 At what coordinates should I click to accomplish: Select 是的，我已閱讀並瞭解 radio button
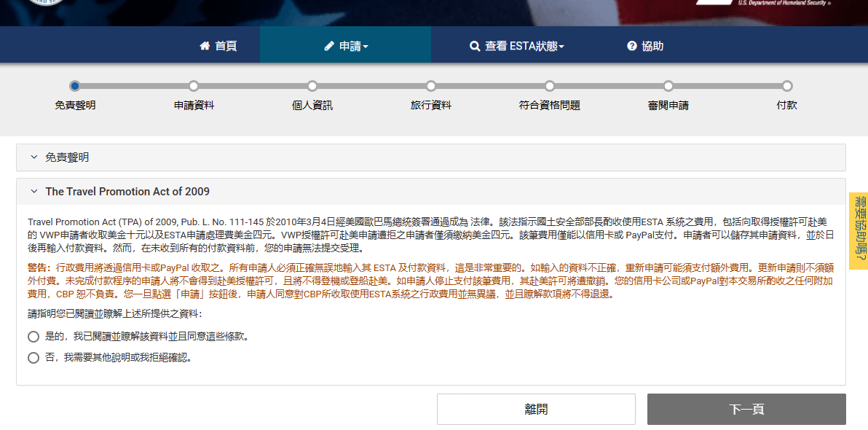pyautogui.click(x=33, y=337)
